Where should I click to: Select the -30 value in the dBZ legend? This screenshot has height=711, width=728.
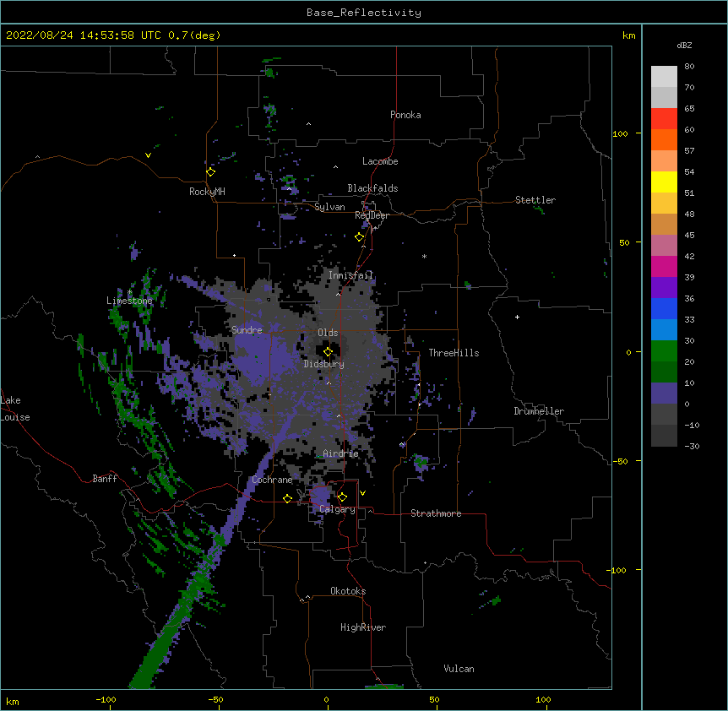coord(692,446)
